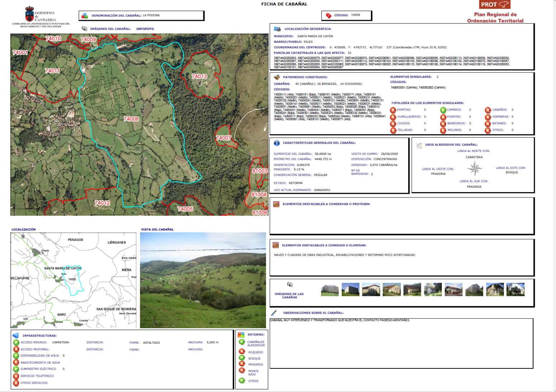Click the Patrimonio construido section icon
This screenshot has height=392, width=556.
coord(277,77)
